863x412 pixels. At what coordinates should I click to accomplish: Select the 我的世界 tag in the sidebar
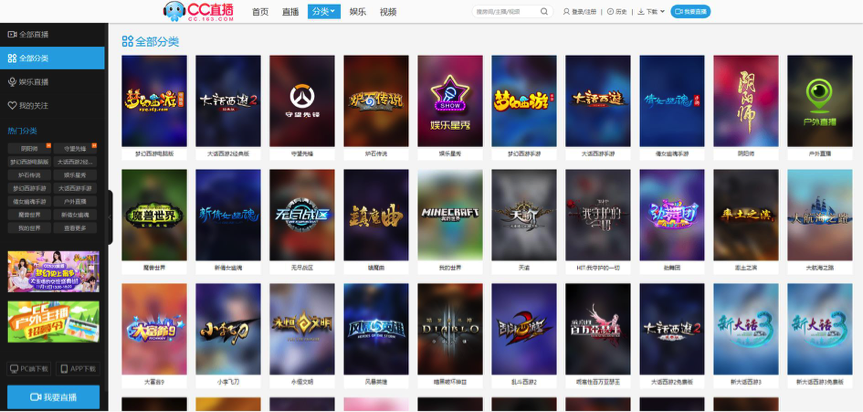point(30,228)
